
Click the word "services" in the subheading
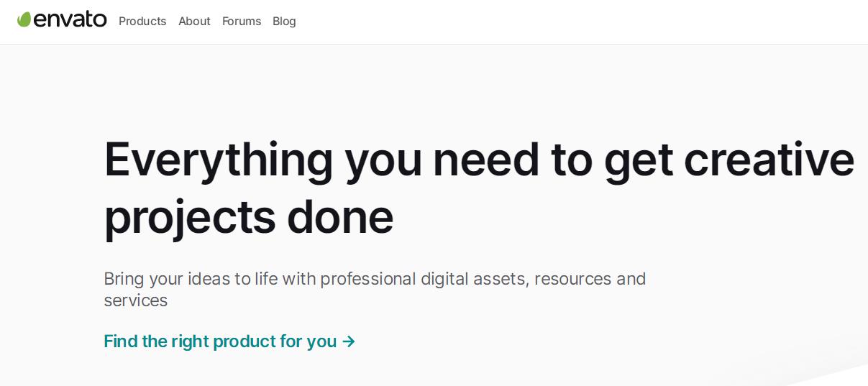coord(135,300)
